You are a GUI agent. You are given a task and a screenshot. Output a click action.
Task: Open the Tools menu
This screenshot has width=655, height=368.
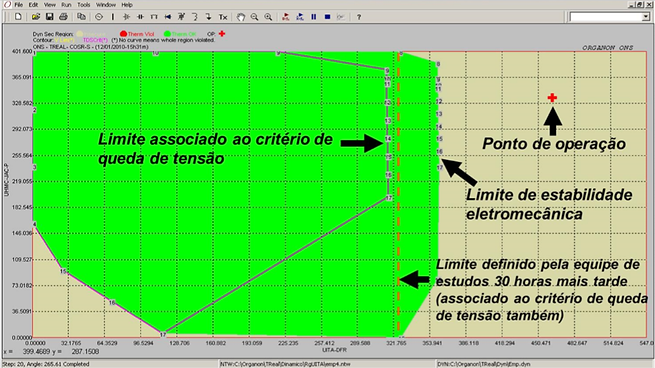pos(84,5)
